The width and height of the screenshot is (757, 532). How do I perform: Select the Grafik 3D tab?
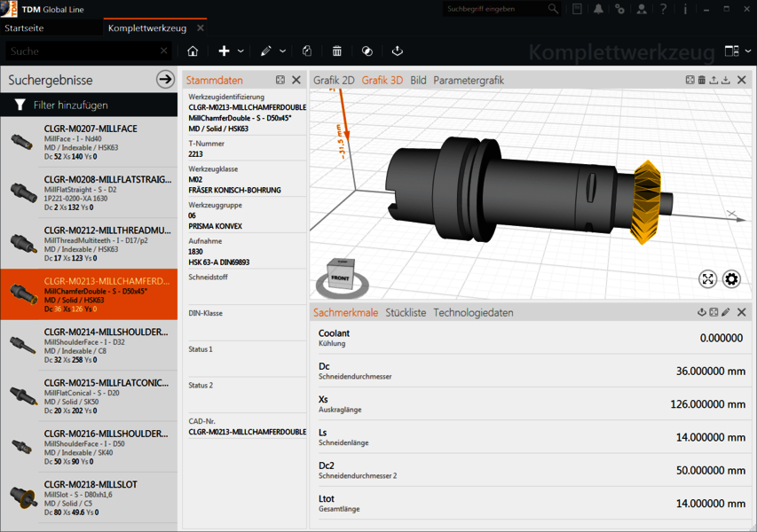point(382,81)
